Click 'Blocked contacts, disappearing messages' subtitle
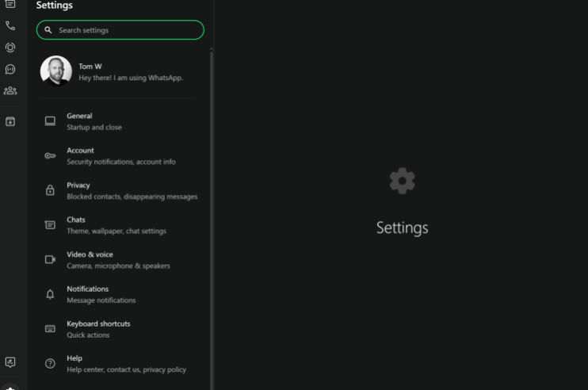 tap(132, 197)
